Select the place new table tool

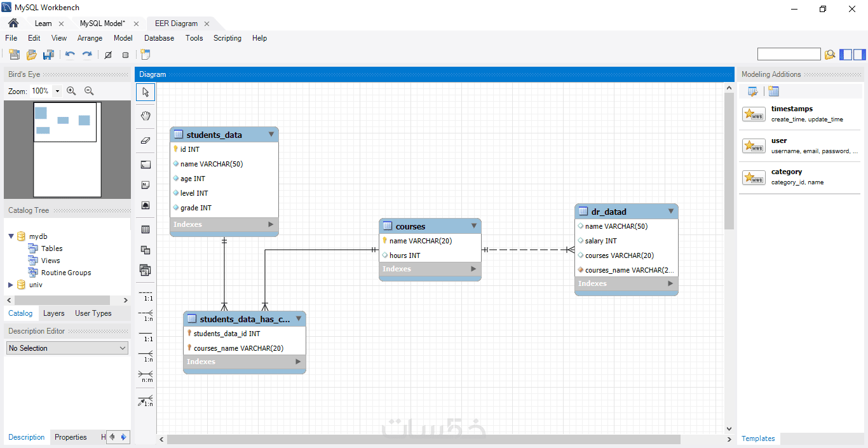pyautogui.click(x=146, y=229)
